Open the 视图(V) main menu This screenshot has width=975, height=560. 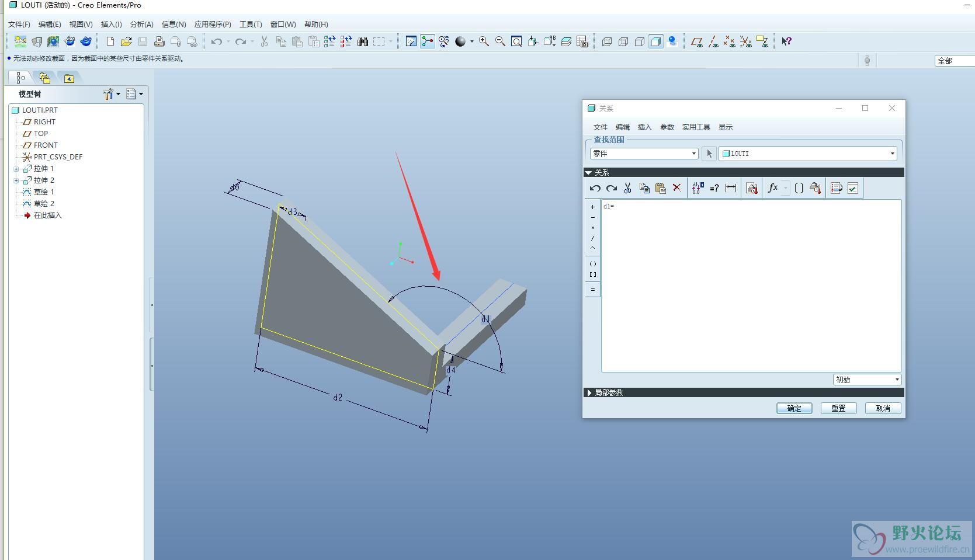[x=81, y=25]
